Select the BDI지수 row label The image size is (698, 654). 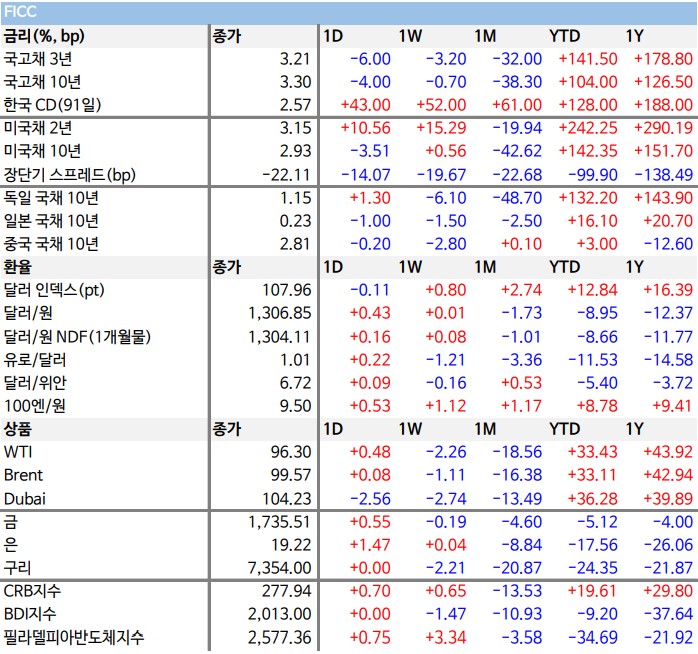(x=30, y=614)
